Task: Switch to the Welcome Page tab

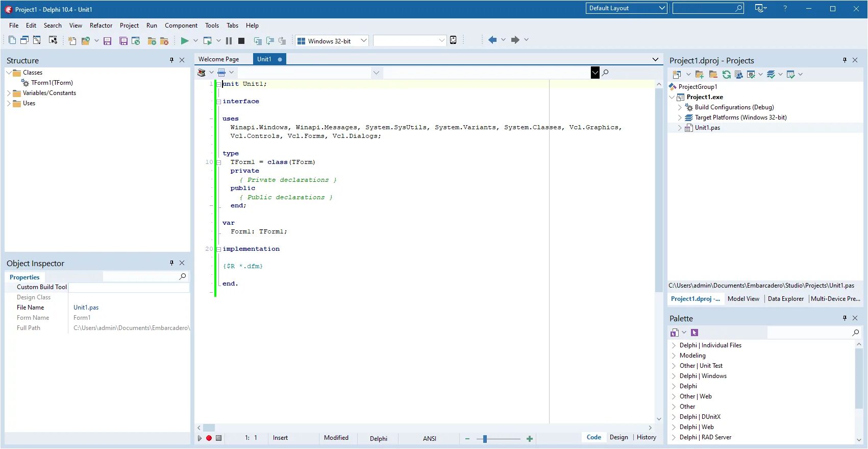Action: (218, 59)
